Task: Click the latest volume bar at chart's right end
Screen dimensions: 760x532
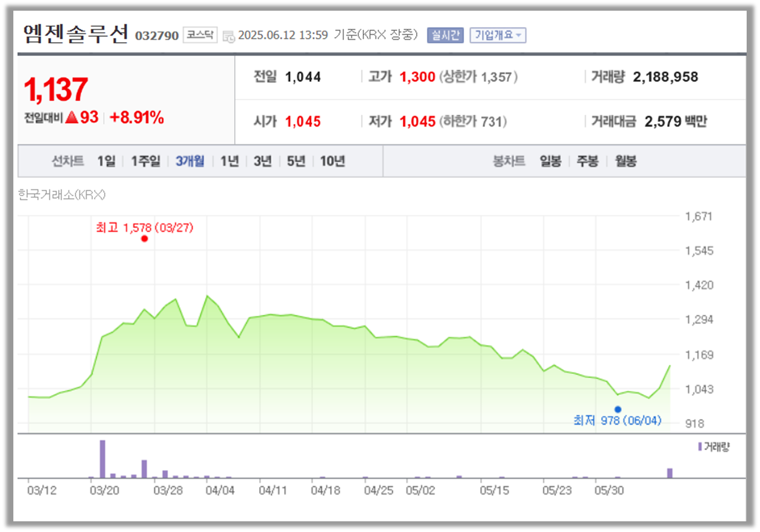Action: 670,473
